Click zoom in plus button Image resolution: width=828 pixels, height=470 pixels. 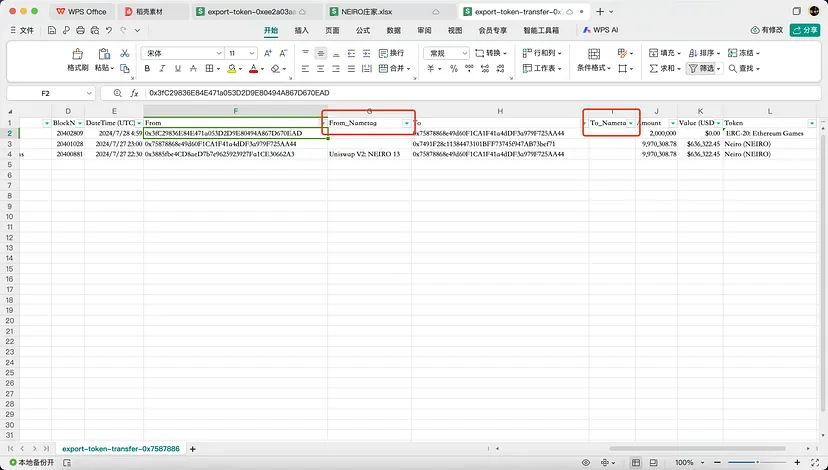tap(797, 463)
